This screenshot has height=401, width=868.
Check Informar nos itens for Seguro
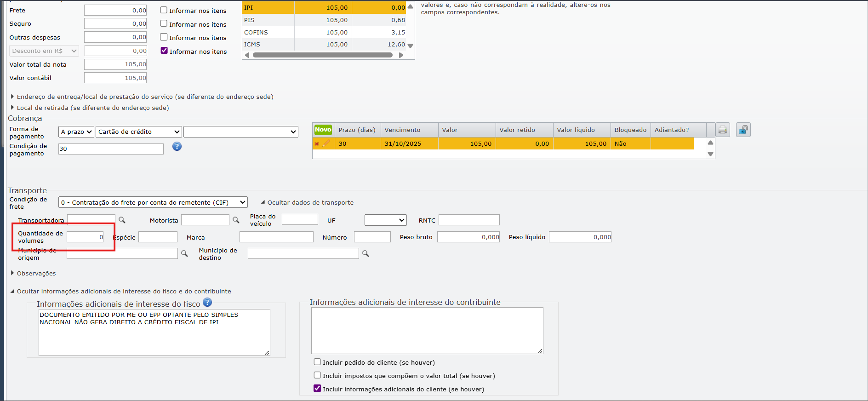point(164,23)
